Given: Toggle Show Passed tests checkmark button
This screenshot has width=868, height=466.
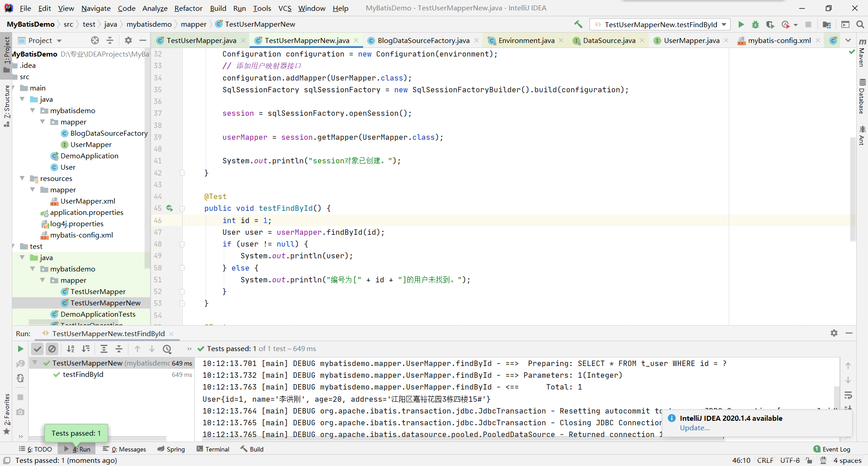Looking at the screenshot, I should [38, 349].
